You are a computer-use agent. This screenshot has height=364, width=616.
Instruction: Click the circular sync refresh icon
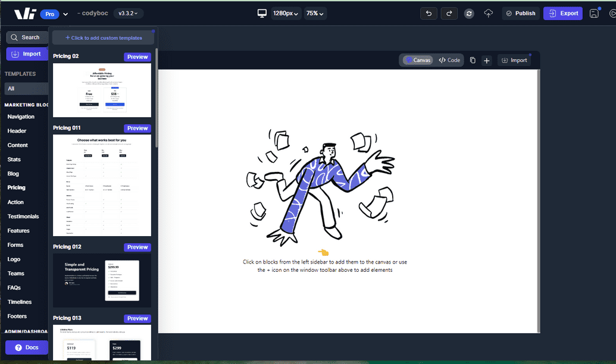coord(469,14)
